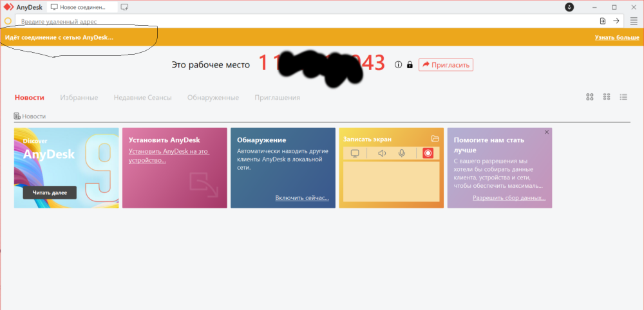Open the recordings folder icon
The width and height of the screenshot is (644, 310).
435,138
